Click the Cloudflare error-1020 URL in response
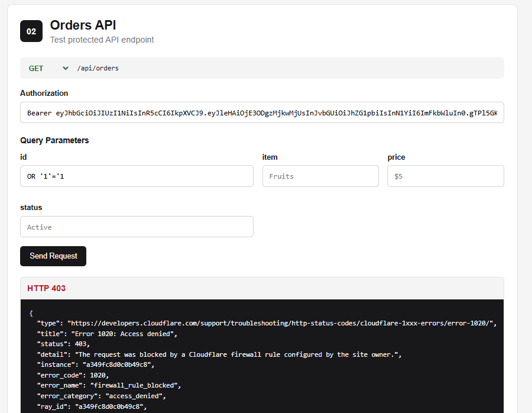The image size is (532, 413). [280, 323]
